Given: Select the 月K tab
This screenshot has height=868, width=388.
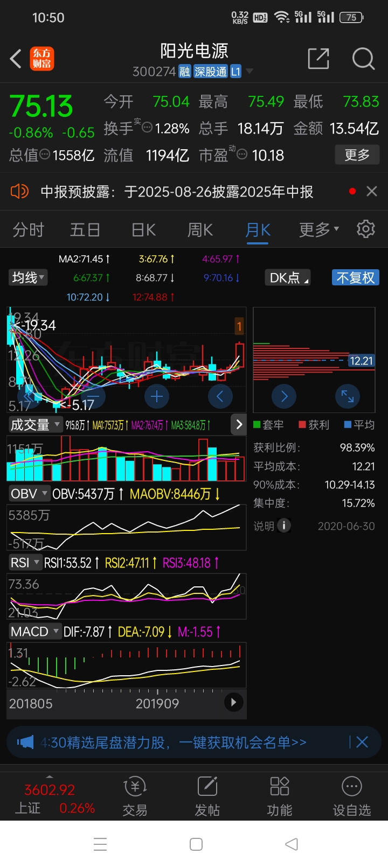Looking at the screenshot, I should click(258, 230).
